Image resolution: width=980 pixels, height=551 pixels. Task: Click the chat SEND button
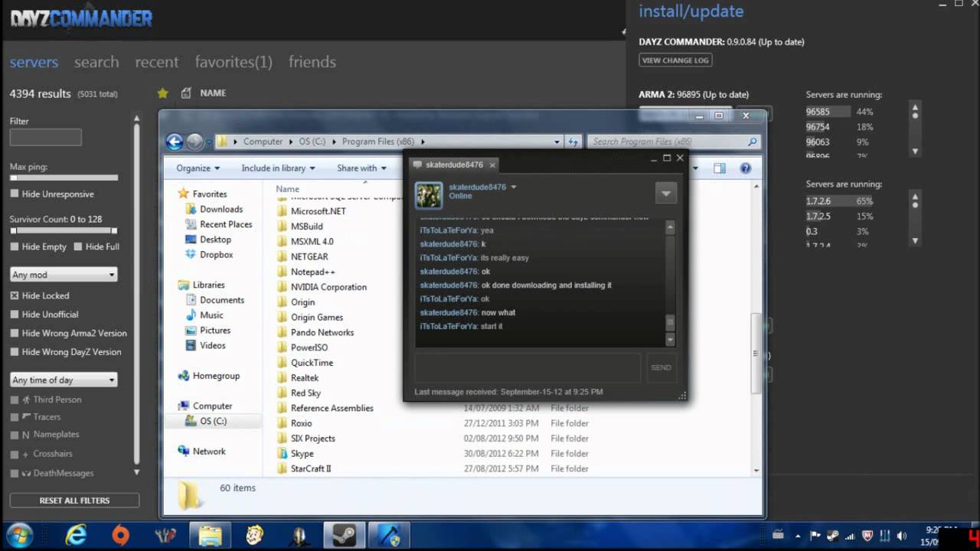coord(661,367)
